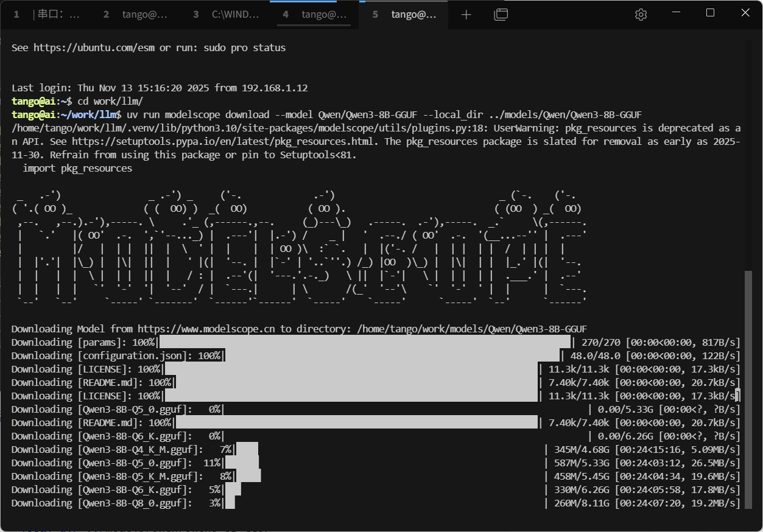The width and height of the screenshot is (763, 532).
Task: Add a new session tab
Action: tap(466, 15)
